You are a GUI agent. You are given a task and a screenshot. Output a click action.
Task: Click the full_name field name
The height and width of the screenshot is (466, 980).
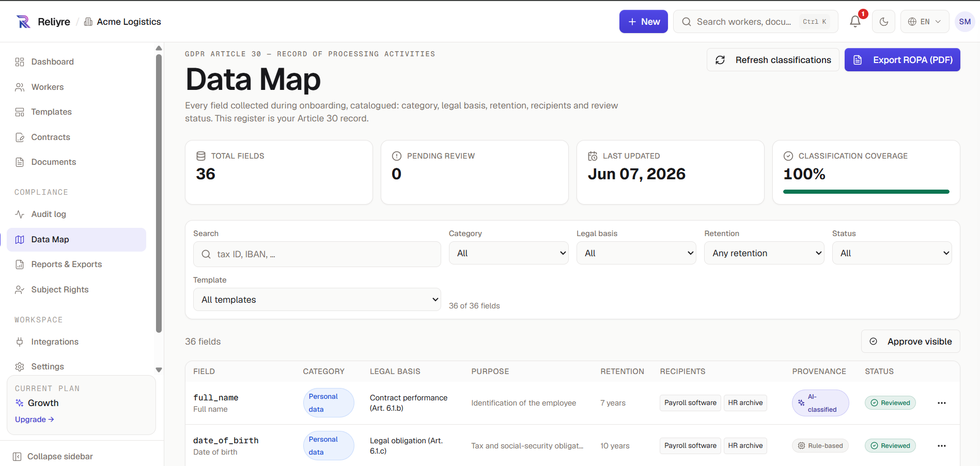(216, 398)
